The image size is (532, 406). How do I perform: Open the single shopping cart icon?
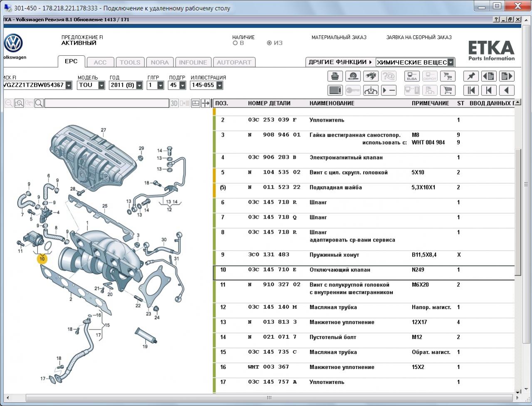pos(448,90)
